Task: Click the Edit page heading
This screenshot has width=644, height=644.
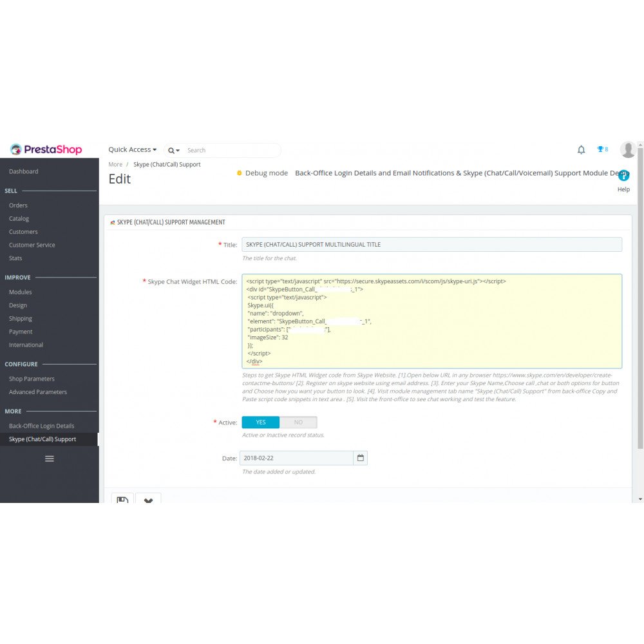Action: pos(120,178)
